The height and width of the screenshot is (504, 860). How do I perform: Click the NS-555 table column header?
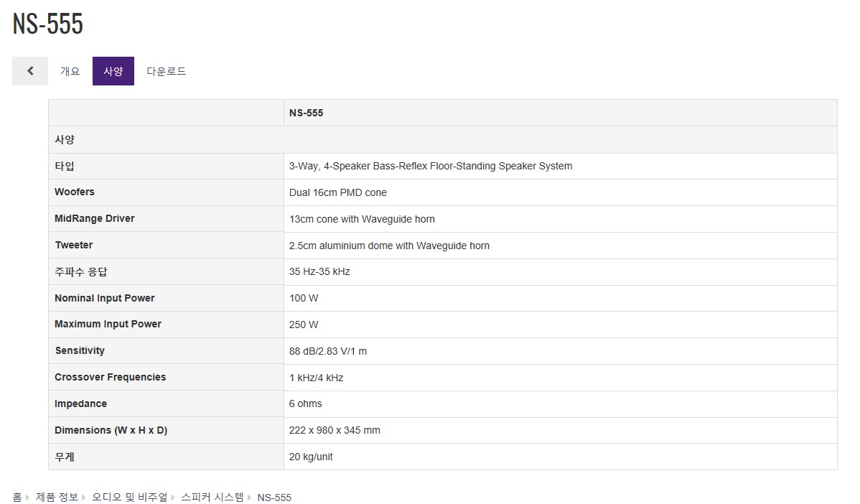[x=306, y=113]
